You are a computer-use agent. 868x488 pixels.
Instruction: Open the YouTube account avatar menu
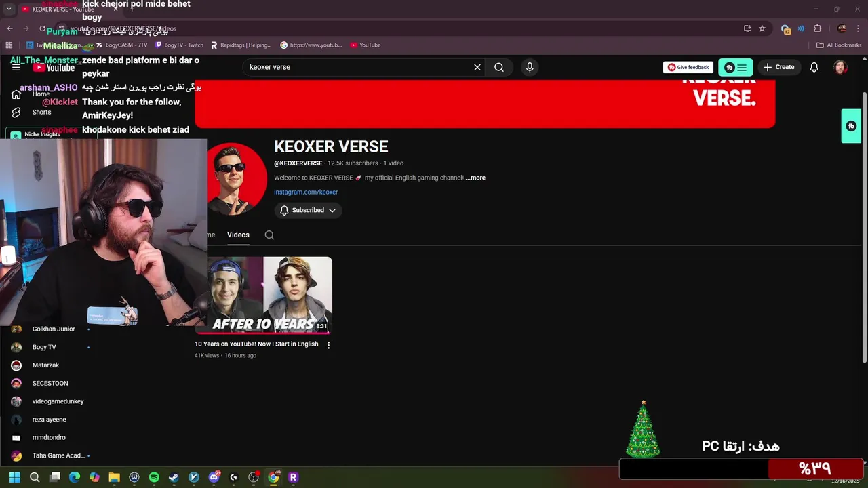tap(840, 67)
